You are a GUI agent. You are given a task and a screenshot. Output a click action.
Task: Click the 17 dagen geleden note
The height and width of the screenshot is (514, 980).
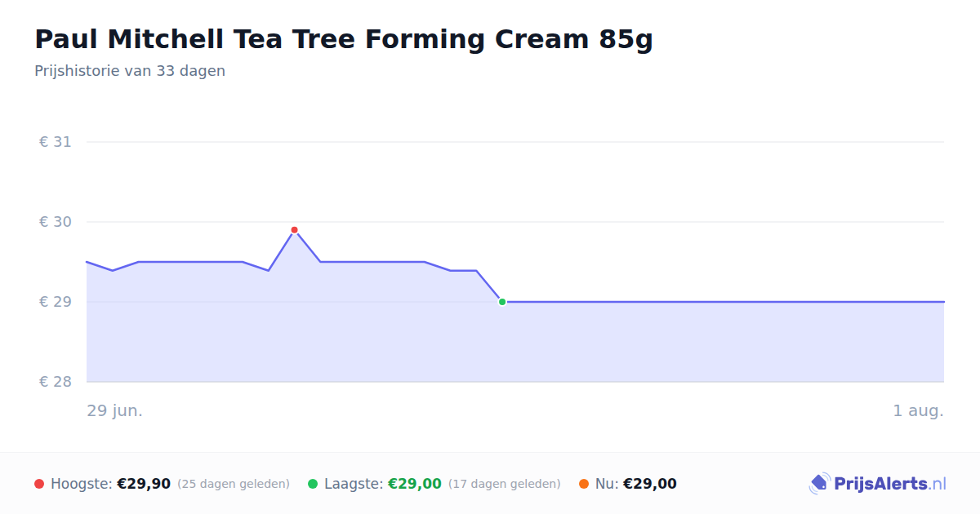point(505,484)
